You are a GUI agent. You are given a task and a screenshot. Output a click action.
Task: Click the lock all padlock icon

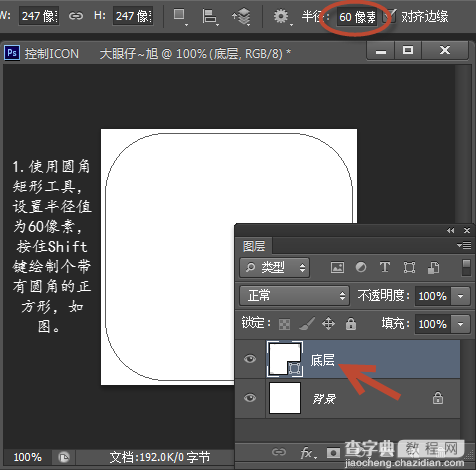(x=351, y=323)
